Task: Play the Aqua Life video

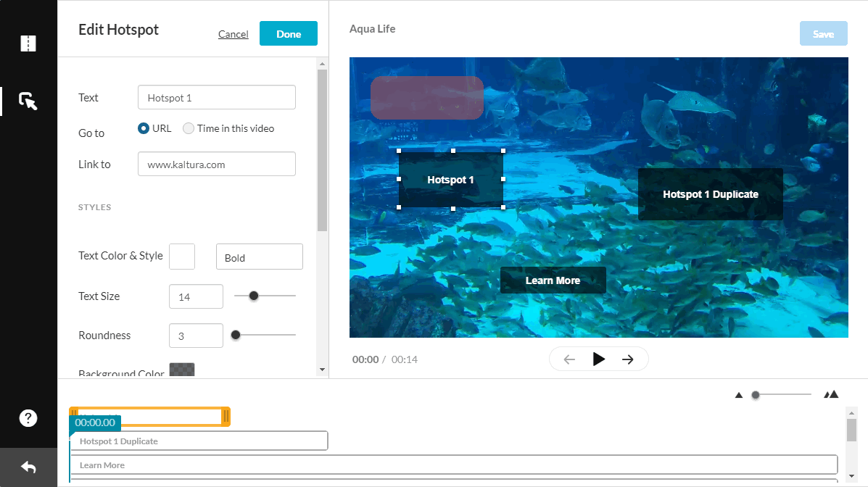Action: coord(598,359)
